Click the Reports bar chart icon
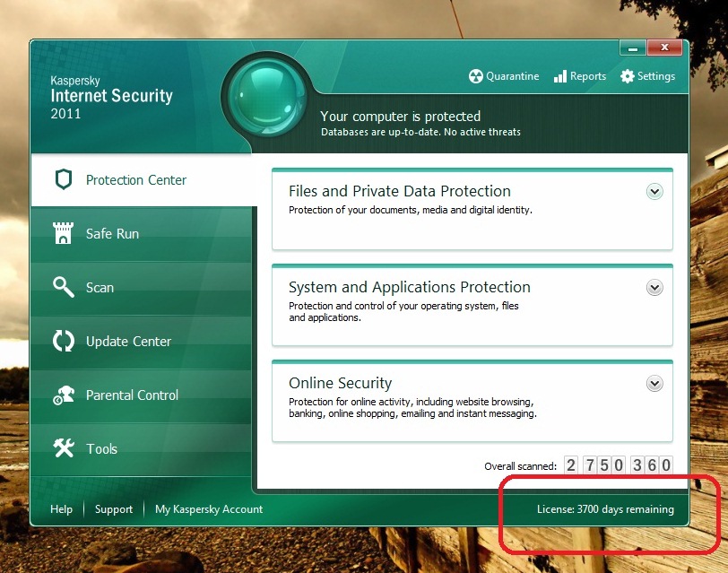 pos(560,76)
